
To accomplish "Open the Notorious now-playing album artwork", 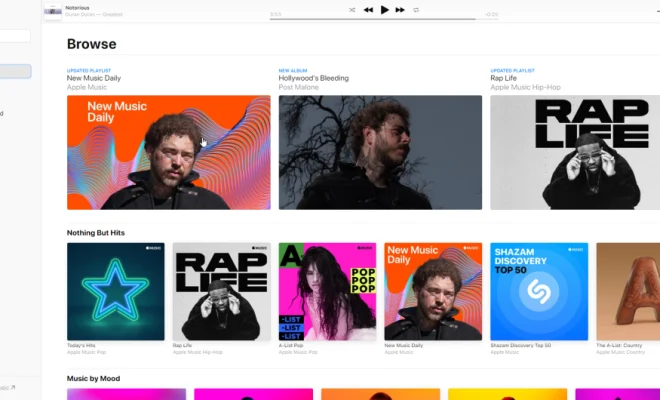I will point(53,11).
